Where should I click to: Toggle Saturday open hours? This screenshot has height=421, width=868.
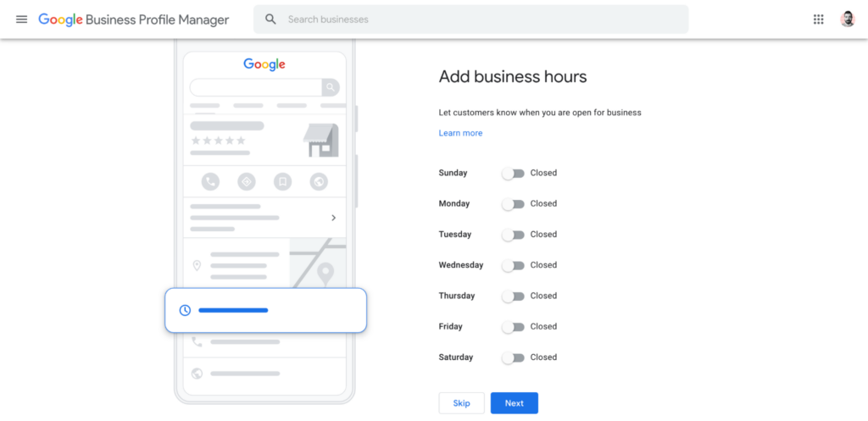(513, 357)
